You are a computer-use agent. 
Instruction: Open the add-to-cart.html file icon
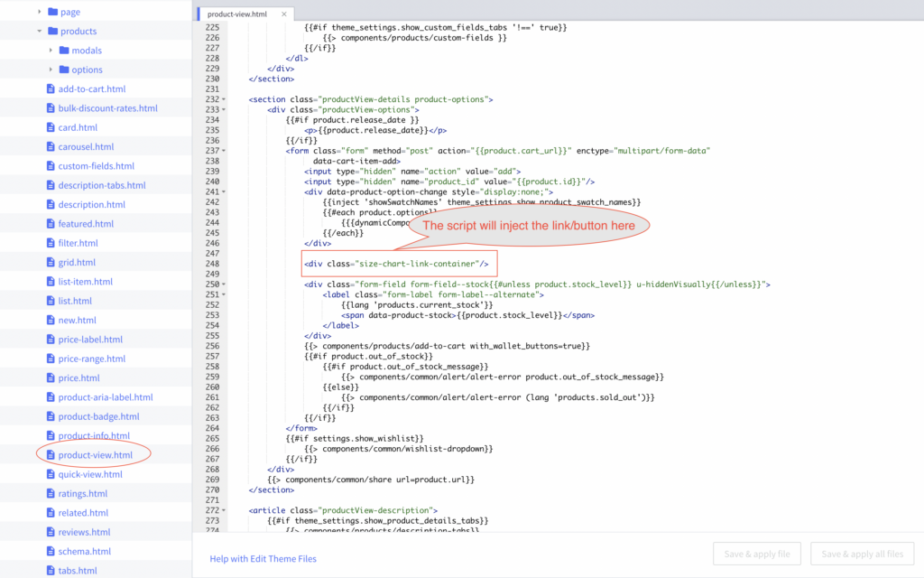pos(51,89)
